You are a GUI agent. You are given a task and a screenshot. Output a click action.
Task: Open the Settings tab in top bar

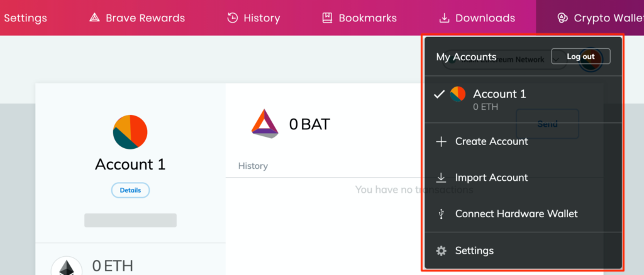pos(24,18)
